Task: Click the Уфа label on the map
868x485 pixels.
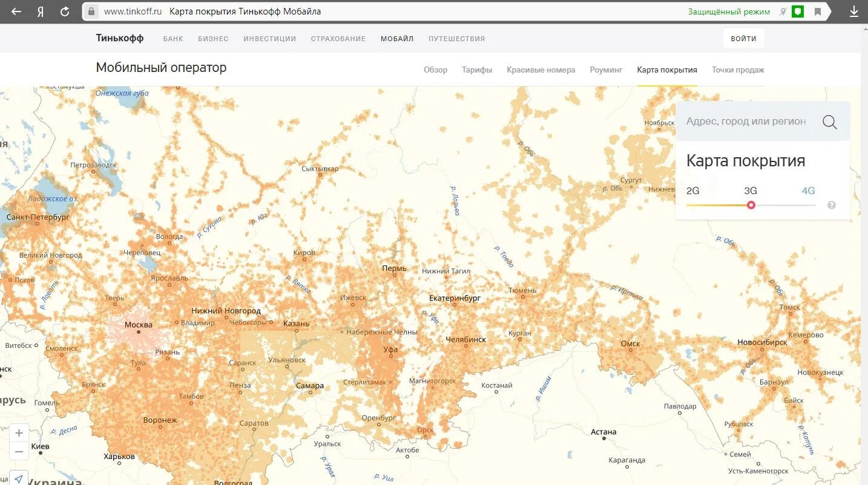Action: click(390, 349)
